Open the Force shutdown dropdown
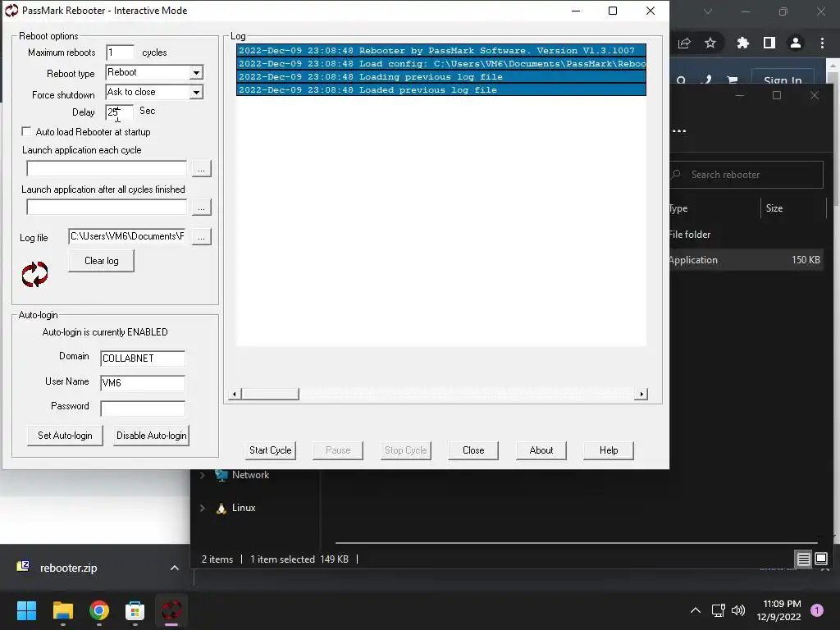Screen dimensions: 840x630 coord(197,92)
